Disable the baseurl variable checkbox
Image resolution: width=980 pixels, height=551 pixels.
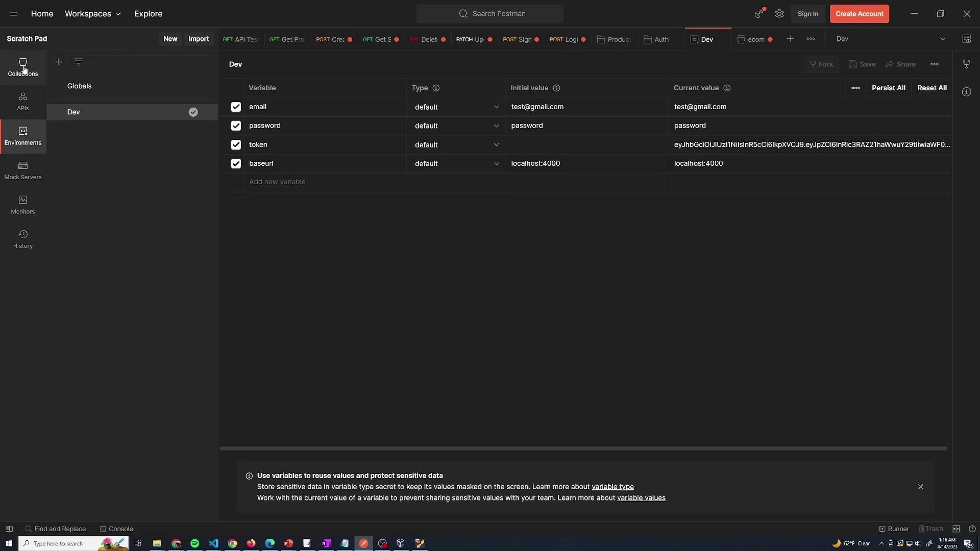(x=235, y=164)
